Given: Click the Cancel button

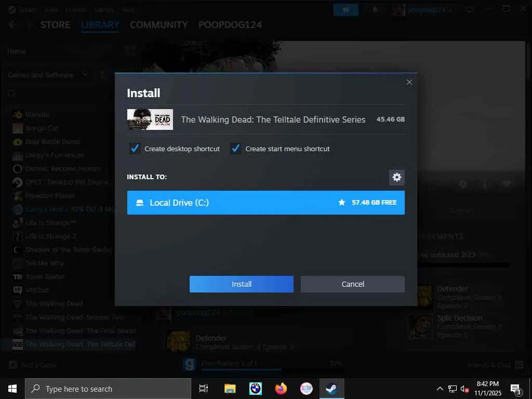Looking at the screenshot, I should pos(353,284).
